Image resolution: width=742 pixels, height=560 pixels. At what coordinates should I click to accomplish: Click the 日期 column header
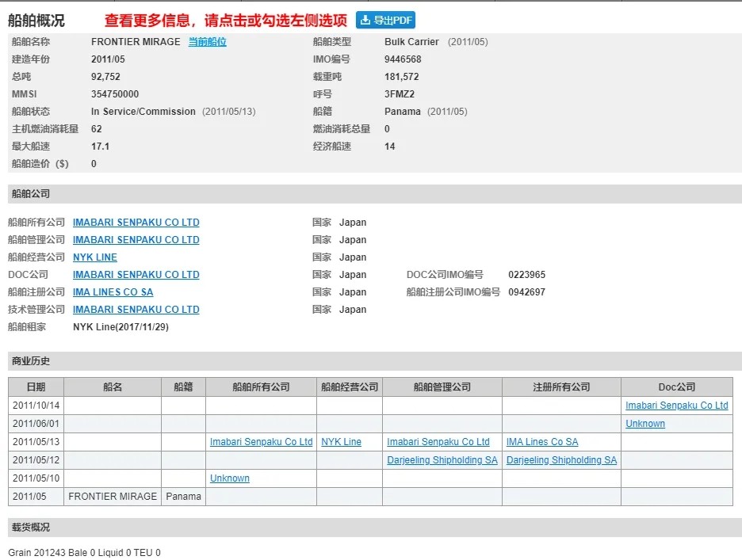[x=36, y=387]
